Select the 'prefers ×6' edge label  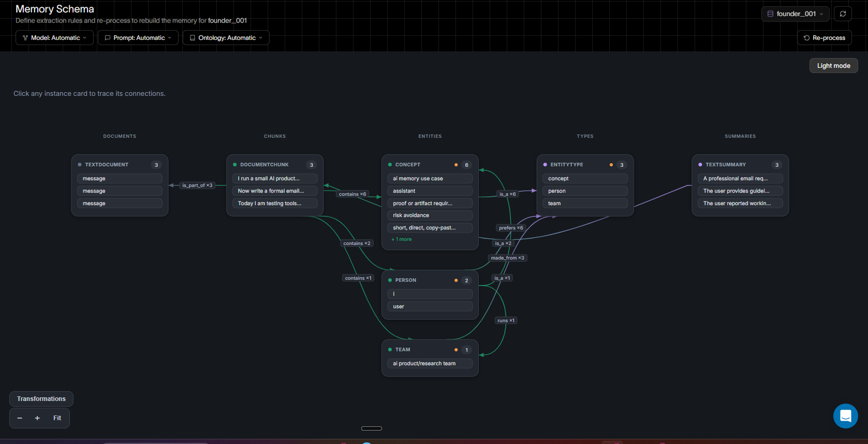click(x=511, y=228)
